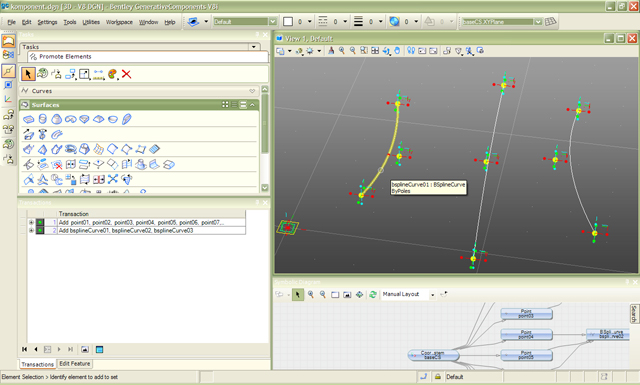
Task: Open the Settings menu
Action: coord(47,22)
